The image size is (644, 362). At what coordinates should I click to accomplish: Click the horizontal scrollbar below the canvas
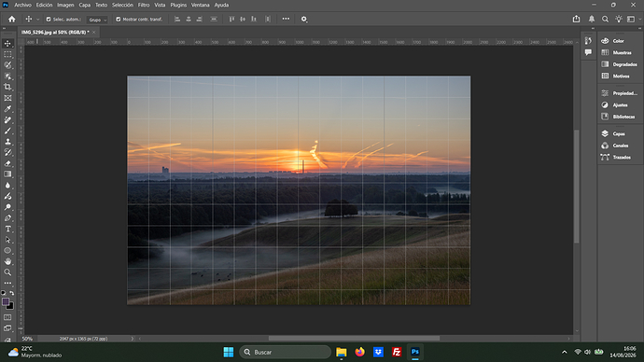354,339
